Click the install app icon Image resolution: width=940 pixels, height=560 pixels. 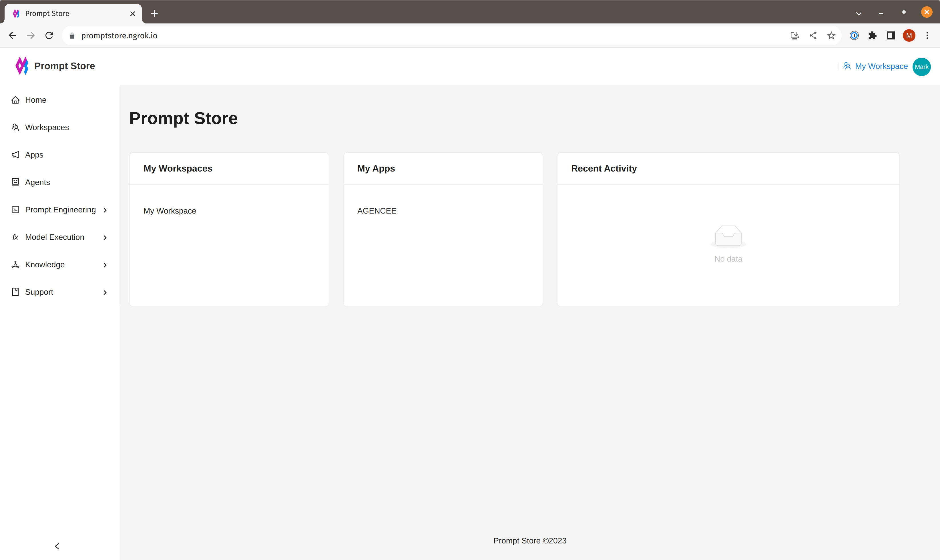(795, 35)
